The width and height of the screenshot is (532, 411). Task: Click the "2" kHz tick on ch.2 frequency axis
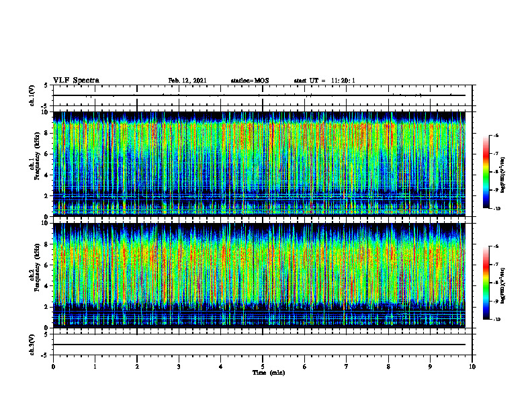pos(47,307)
